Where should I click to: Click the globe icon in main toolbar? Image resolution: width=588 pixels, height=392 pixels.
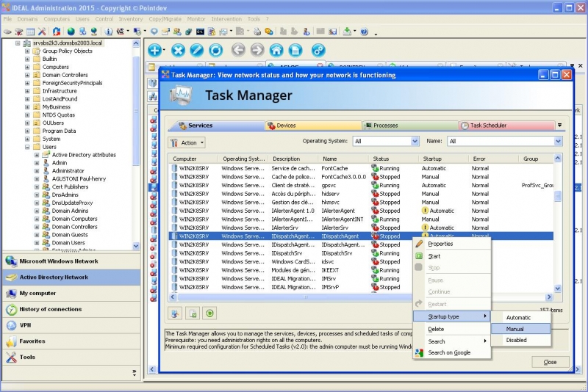71,32
